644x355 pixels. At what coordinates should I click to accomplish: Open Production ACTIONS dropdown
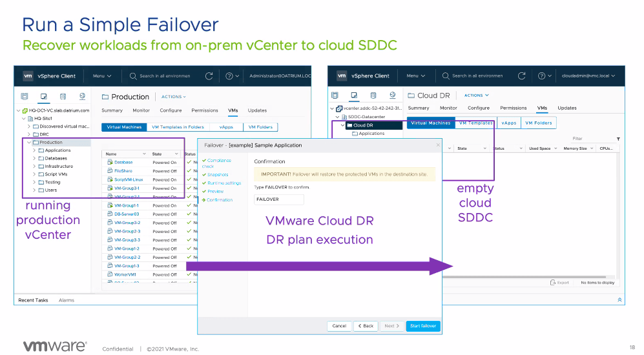[173, 97]
